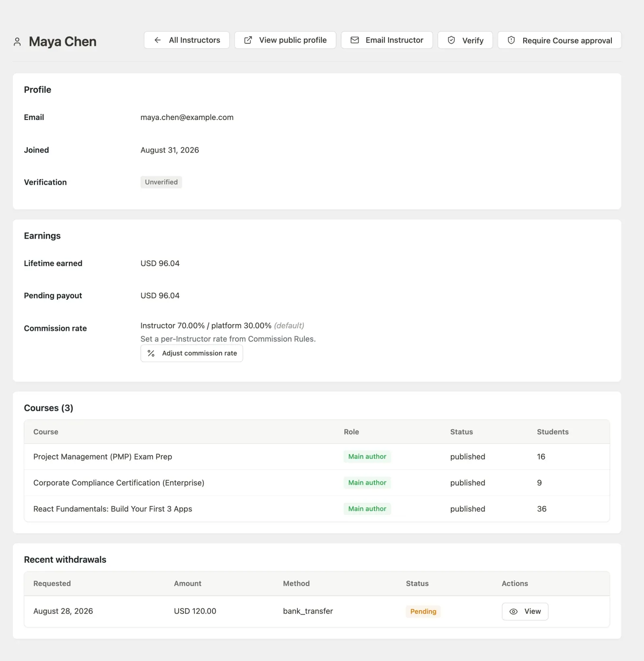The height and width of the screenshot is (661, 644).
Task: Select the Email Instructor button
Action: [387, 40]
